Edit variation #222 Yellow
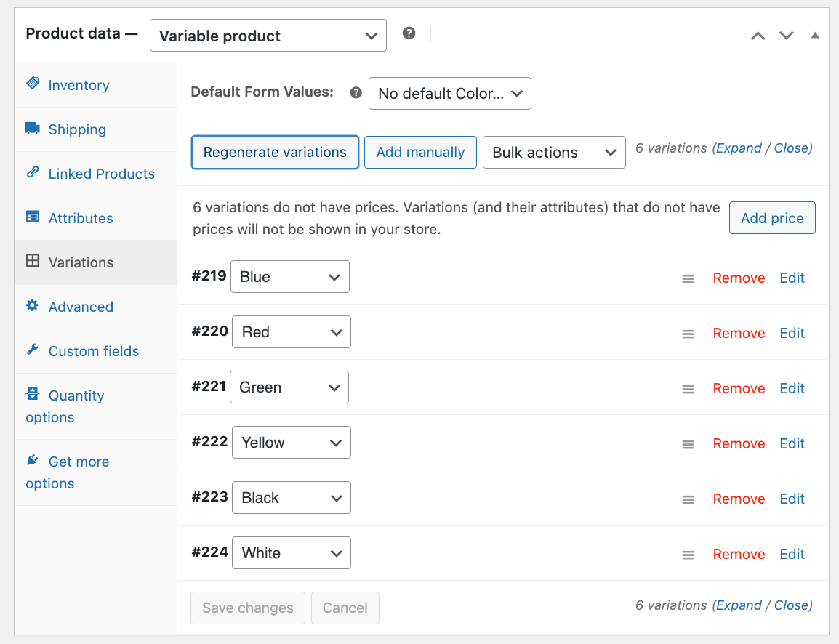Screen dimensions: 839x644 tap(792, 443)
